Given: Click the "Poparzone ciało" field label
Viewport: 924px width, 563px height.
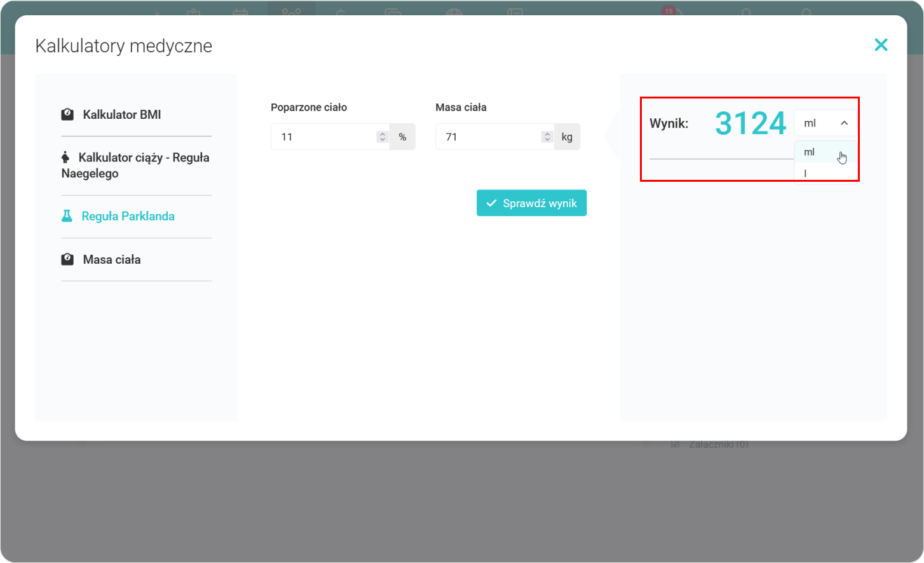Looking at the screenshot, I should pyautogui.click(x=309, y=107).
